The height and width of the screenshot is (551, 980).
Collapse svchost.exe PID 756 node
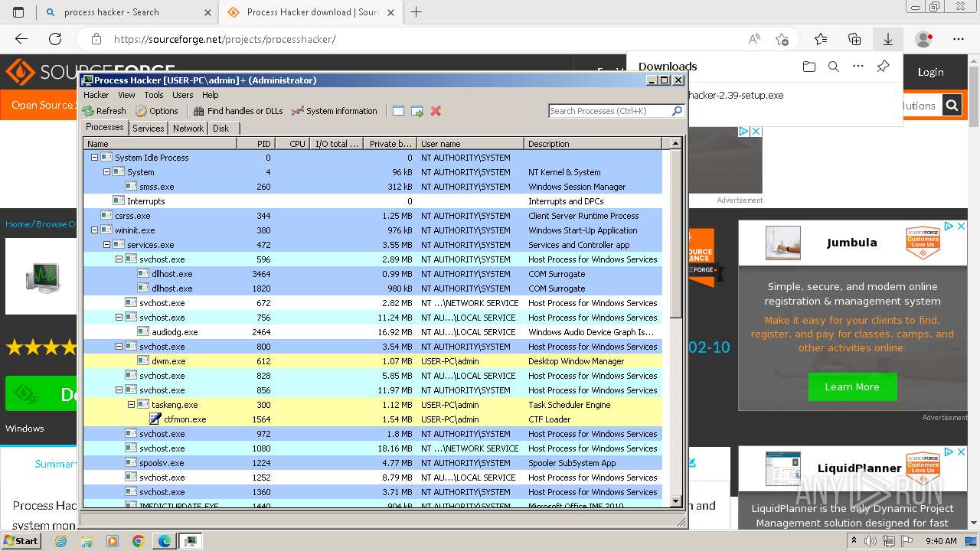(x=119, y=318)
